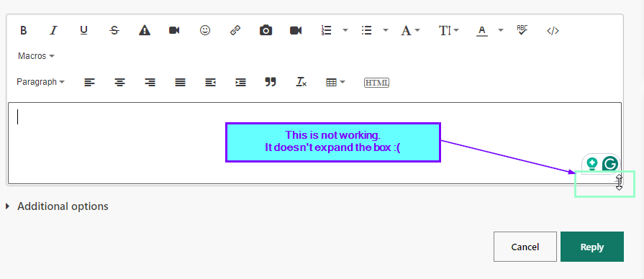Align text left
The height and width of the screenshot is (279, 644).
click(x=89, y=83)
